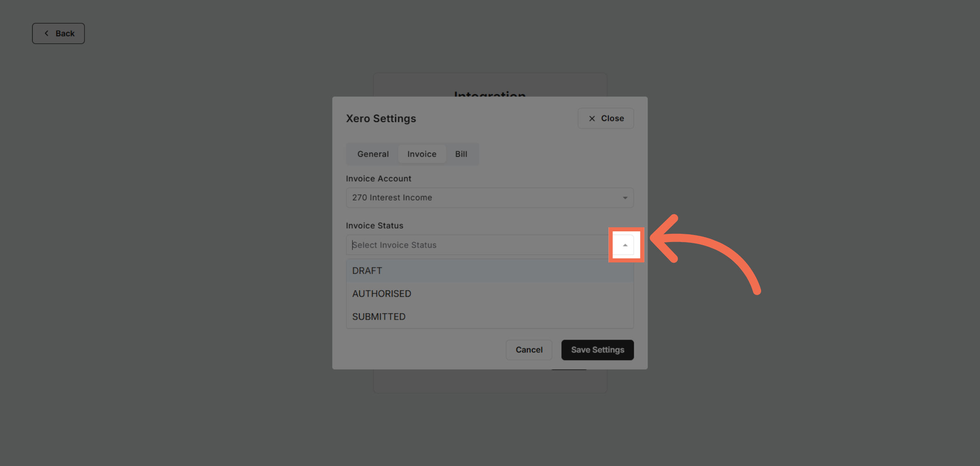Image resolution: width=980 pixels, height=466 pixels.
Task: Collapse the Invoice Status list via arrow icon
Action: point(625,244)
